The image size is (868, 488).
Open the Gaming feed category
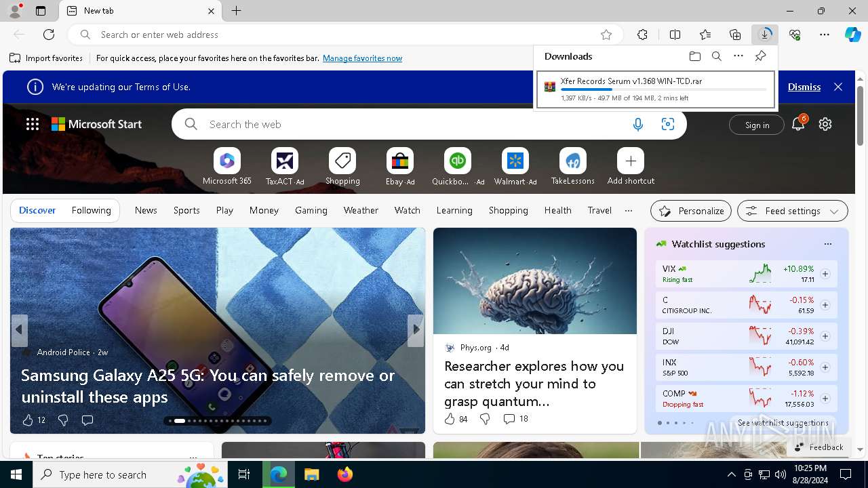point(311,210)
